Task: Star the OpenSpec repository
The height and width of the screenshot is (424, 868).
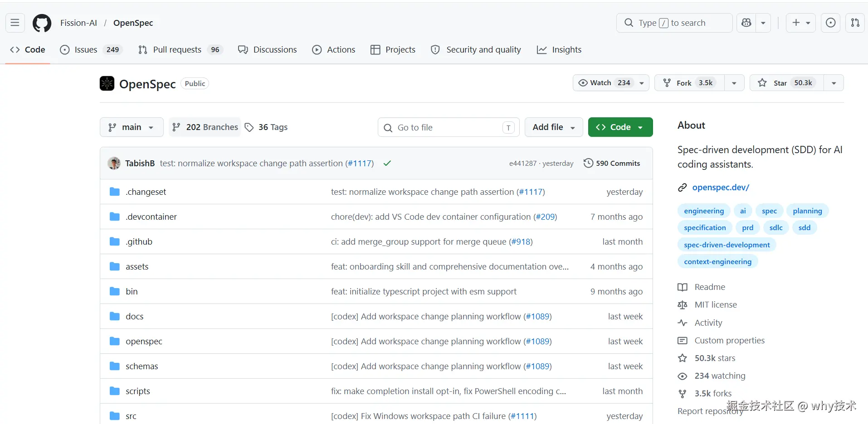Action: [787, 83]
